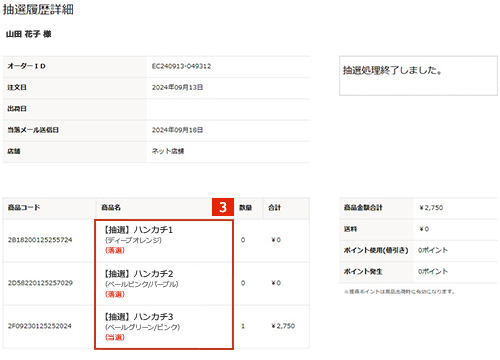Click product name 【抽選】ハンカチ2
This screenshot has height=360, width=500.
coord(138,274)
